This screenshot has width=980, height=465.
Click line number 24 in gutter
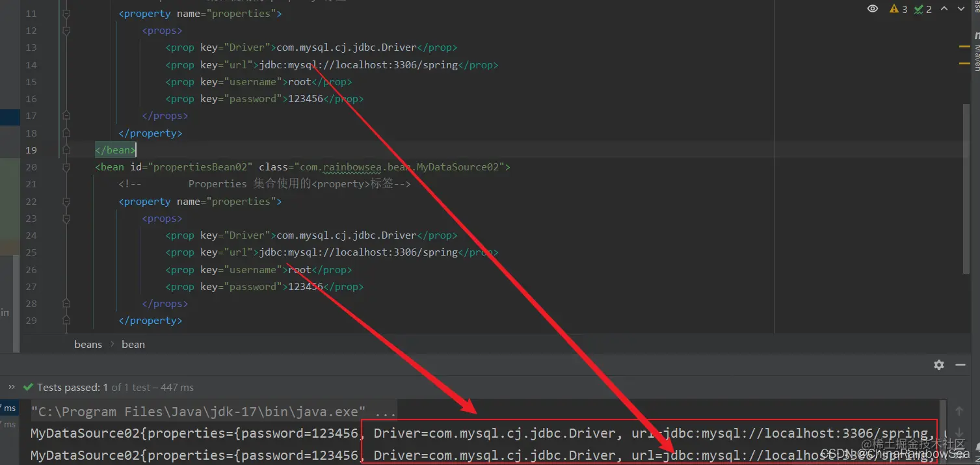tap(31, 235)
